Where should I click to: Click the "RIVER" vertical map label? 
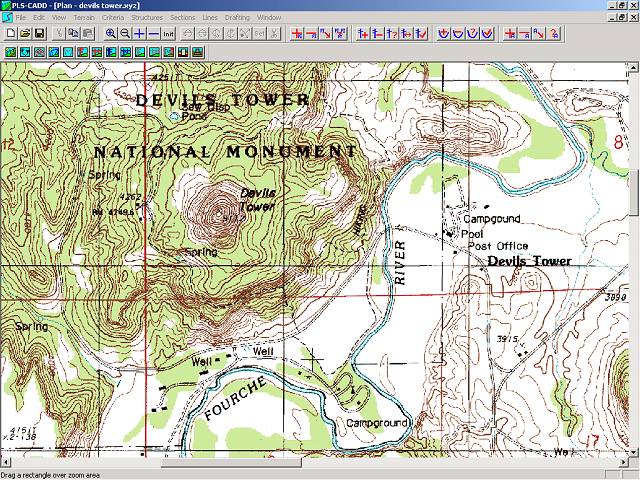400,262
